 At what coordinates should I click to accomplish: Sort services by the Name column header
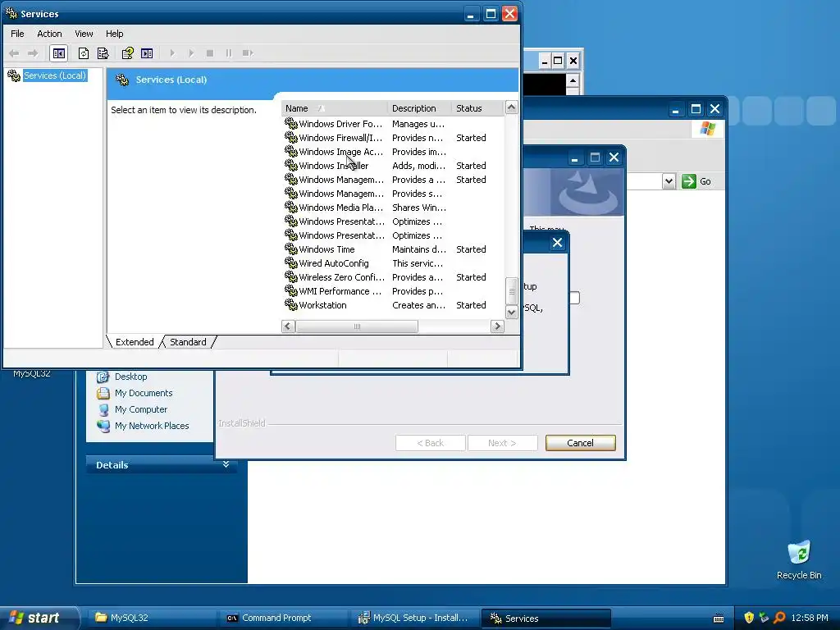tap(335, 108)
